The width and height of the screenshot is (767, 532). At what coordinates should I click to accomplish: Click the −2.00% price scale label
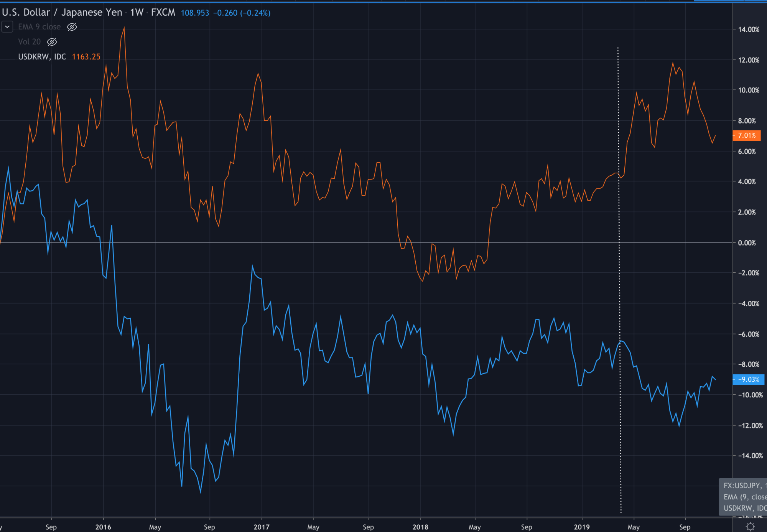[x=749, y=273]
